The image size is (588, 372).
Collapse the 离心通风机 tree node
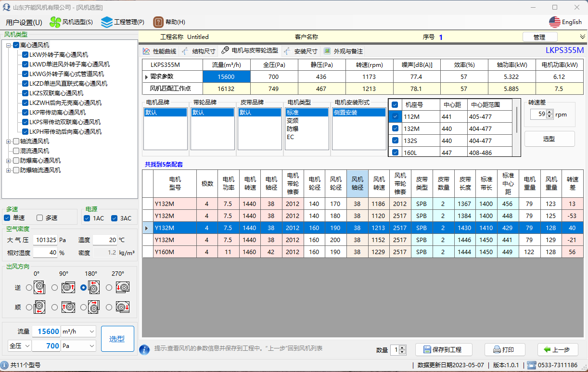pos(9,45)
